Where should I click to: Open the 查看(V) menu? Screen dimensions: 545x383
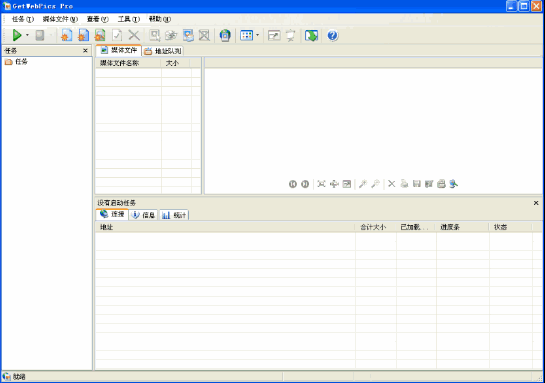(98, 19)
